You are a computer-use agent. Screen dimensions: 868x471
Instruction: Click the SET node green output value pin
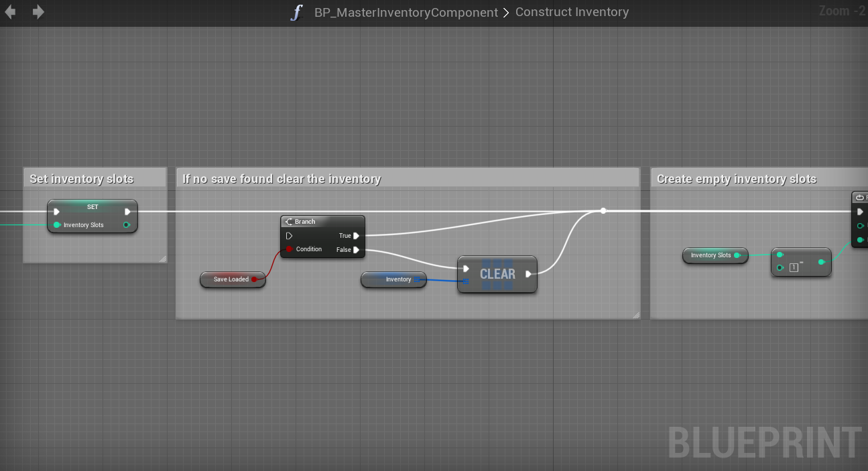pyautogui.click(x=127, y=225)
